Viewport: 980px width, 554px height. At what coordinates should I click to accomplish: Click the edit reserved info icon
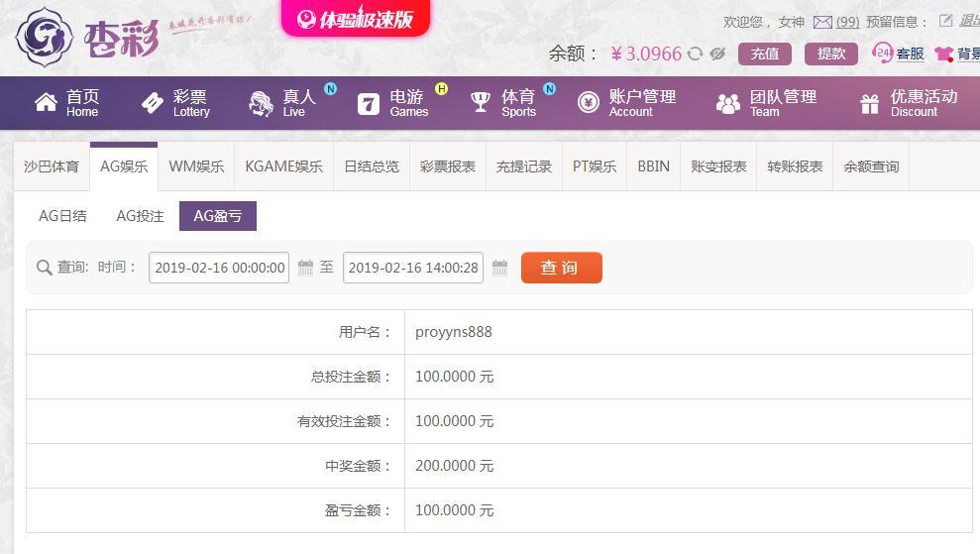coord(946,21)
